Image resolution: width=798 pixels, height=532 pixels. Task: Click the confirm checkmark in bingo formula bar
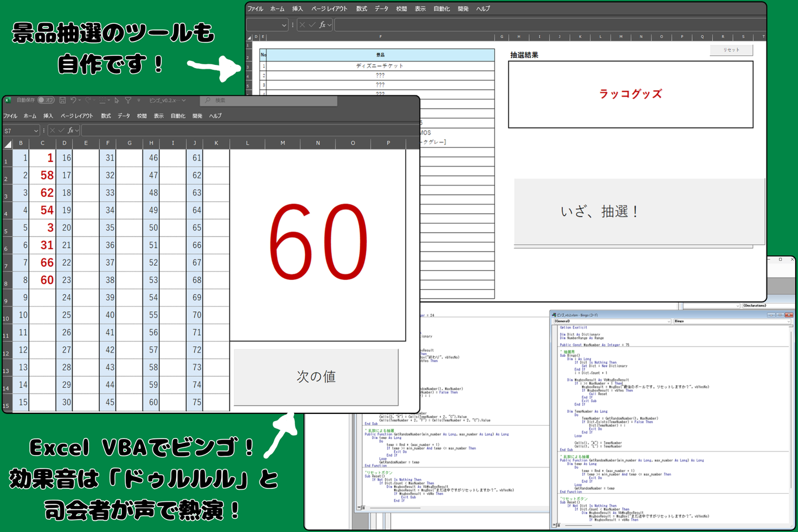[x=61, y=130]
